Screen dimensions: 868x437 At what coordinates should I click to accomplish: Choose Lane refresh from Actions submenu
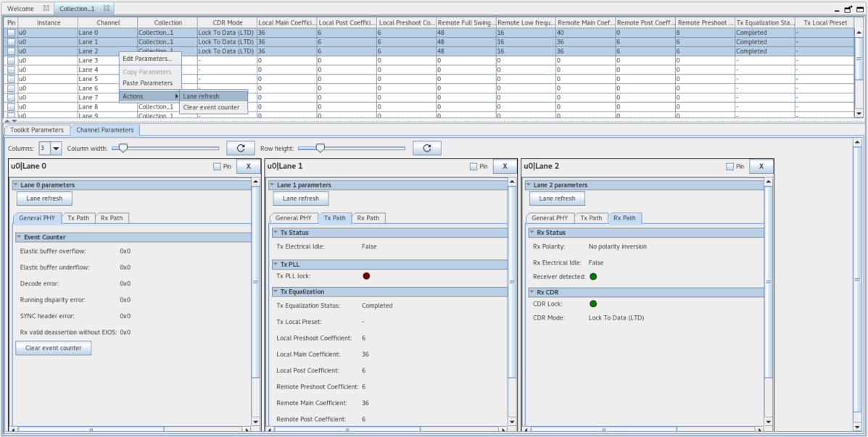(x=201, y=96)
